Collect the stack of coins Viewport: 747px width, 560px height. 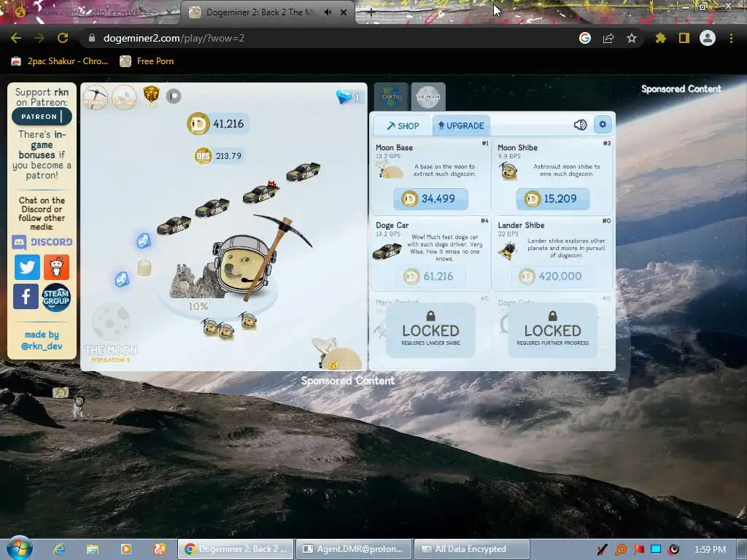(x=144, y=267)
